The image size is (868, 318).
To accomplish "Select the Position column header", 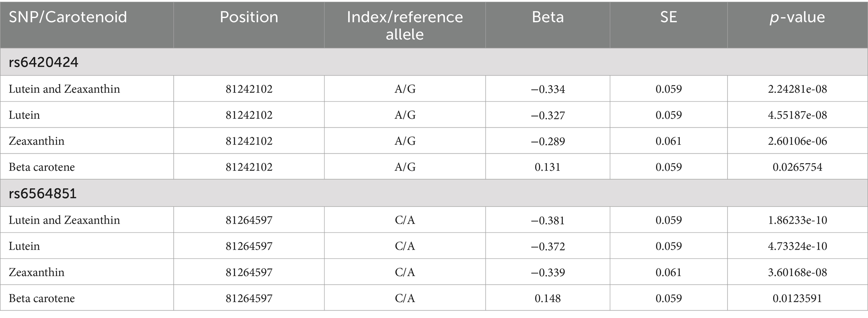I will [x=249, y=17].
